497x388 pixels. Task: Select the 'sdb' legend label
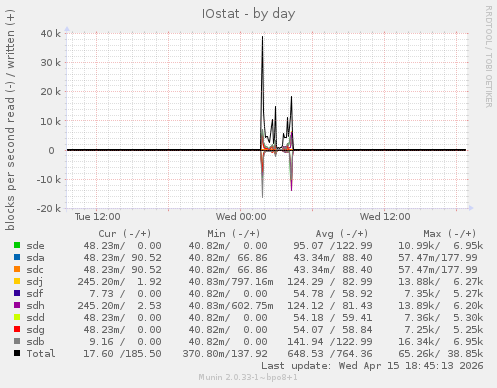pos(35,342)
